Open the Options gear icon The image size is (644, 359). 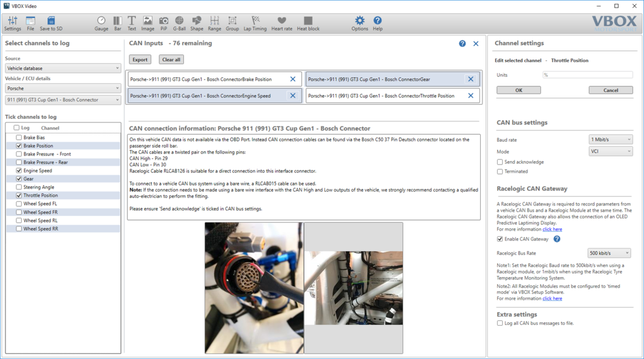tap(360, 24)
